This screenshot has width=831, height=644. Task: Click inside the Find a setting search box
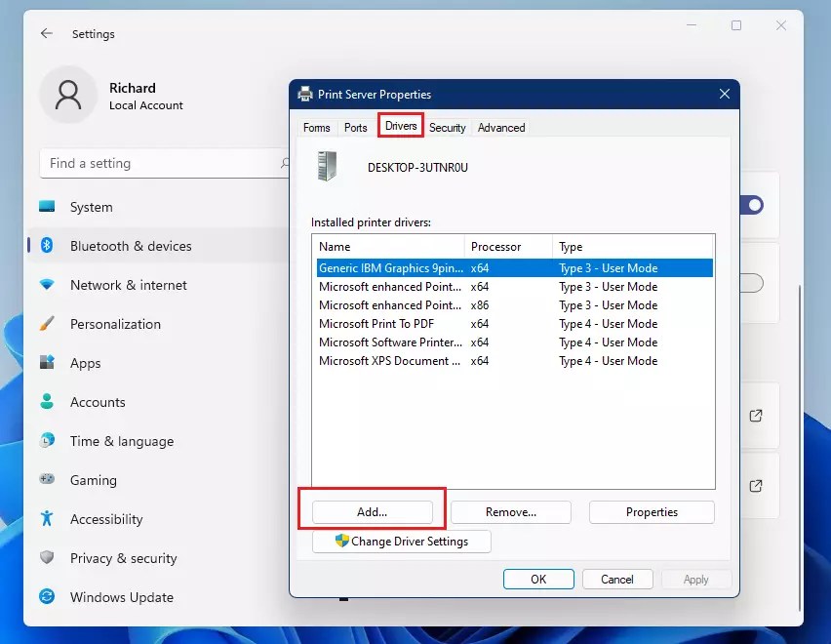[146, 163]
